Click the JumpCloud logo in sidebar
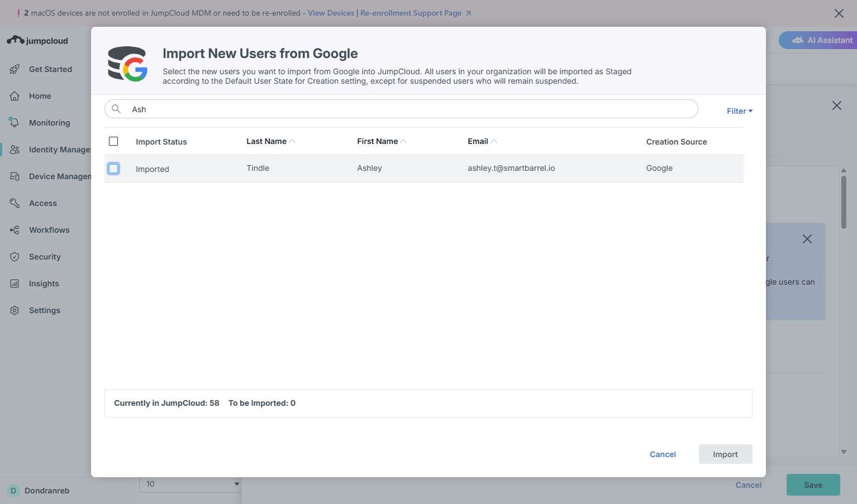Viewport: 857px width, 504px height. coord(37,41)
